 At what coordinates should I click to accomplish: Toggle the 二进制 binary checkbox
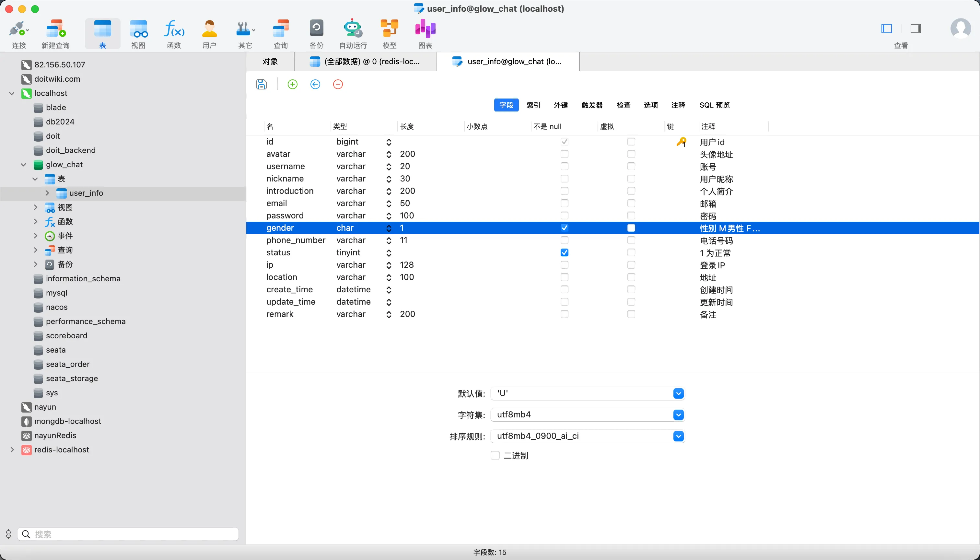(x=495, y=455)
